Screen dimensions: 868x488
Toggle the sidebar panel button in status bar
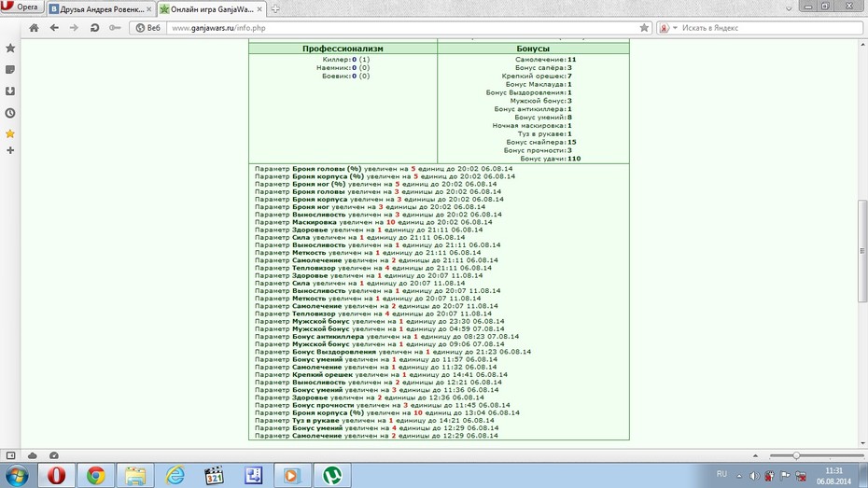coord(10,455)
